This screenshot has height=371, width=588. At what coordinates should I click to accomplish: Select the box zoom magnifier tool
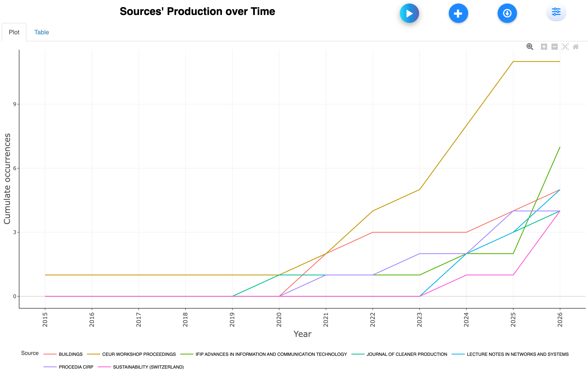pyautogui.click(x=530, y=46)
